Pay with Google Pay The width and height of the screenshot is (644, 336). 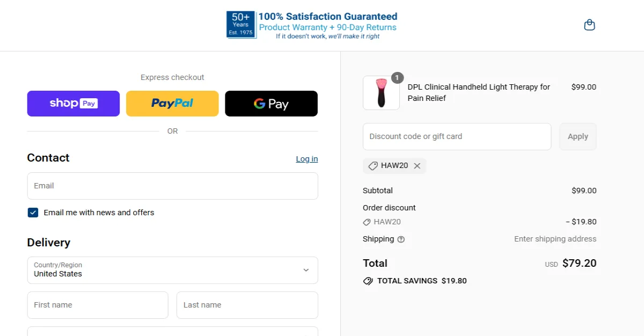[x=271, y=103]
